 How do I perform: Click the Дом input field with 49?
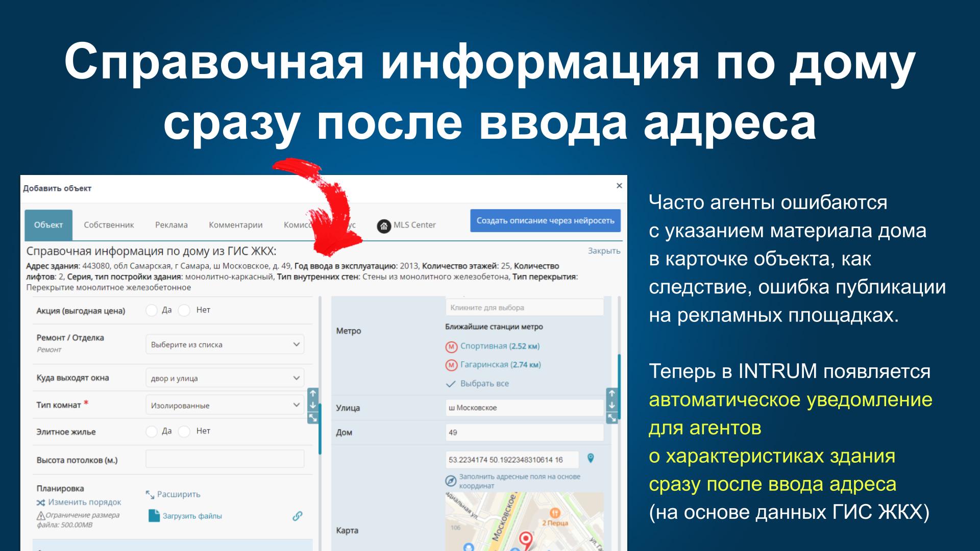tap(525, 433)
